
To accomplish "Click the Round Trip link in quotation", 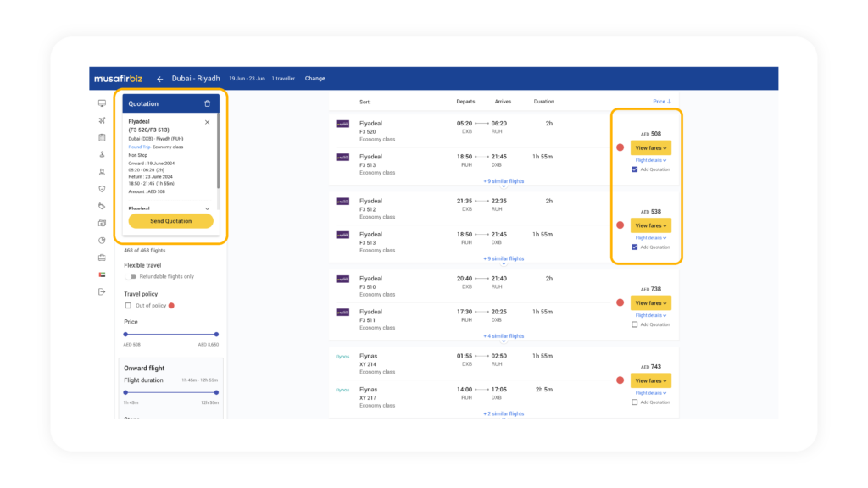I will tap(139, 147).
